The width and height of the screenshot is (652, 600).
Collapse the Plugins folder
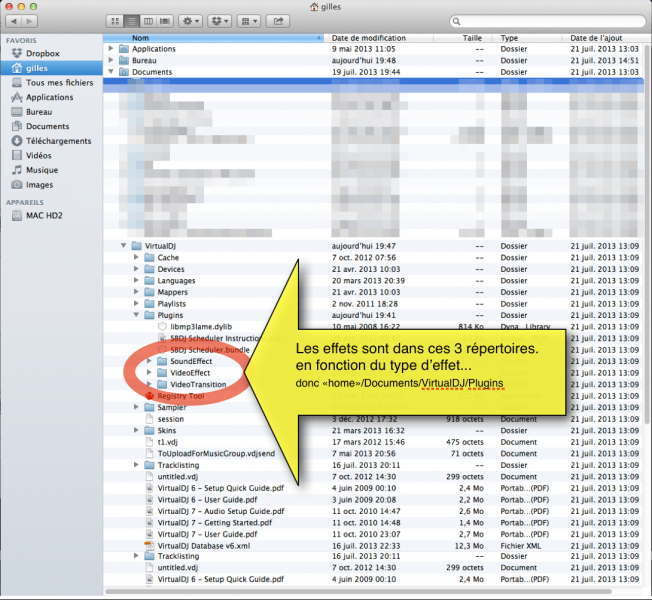pos(136,315)
